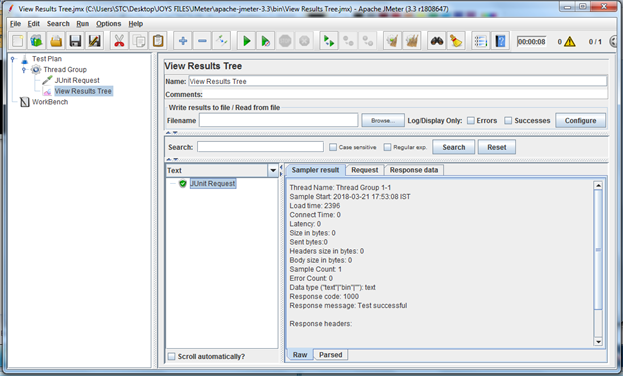Enable the Successes only checkbox

point(508,120)
